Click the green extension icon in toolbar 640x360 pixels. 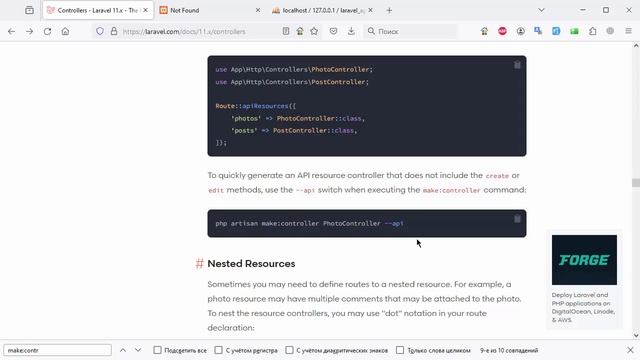point(574,31)
